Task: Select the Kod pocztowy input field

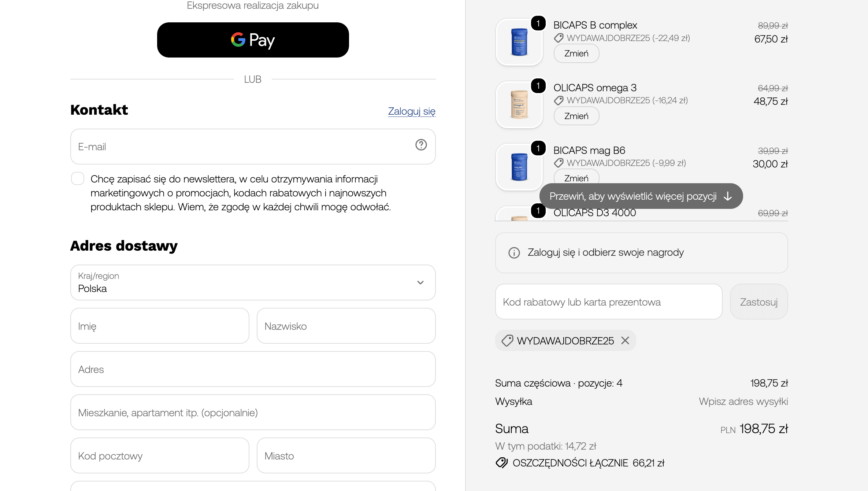Action: pyautogui.click(x=160, y=456)
